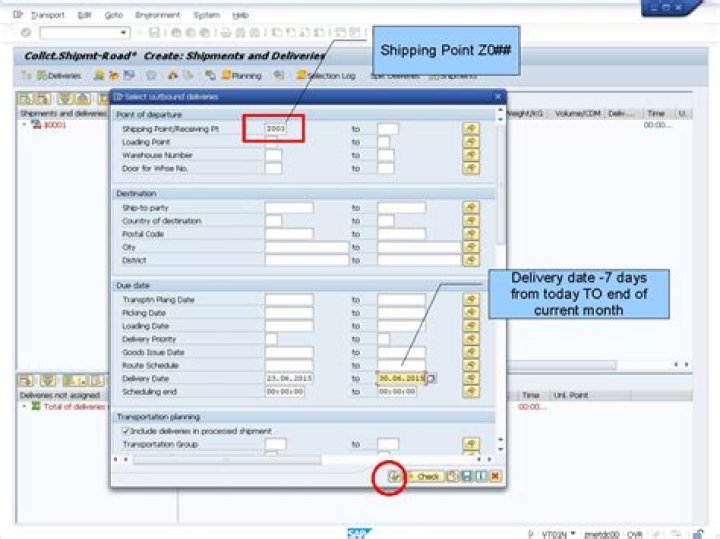Open multiple selection for Loading Date
Image resolution: width=720 pixels, height=539 pixels.
471,326
